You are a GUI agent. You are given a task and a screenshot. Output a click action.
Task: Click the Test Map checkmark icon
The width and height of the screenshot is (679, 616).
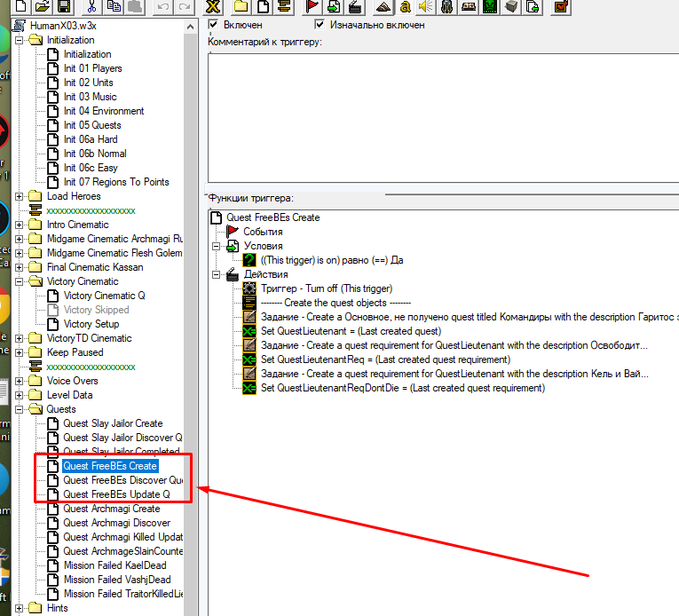(x=560, y=6)
